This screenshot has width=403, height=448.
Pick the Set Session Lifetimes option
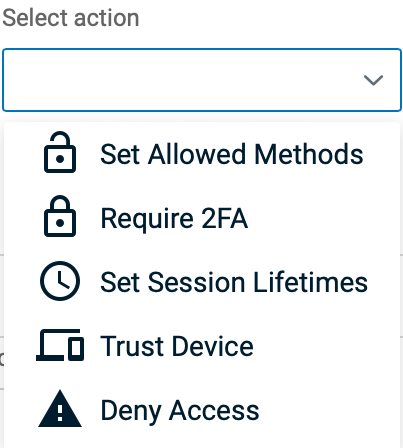[x=202, y=282]
